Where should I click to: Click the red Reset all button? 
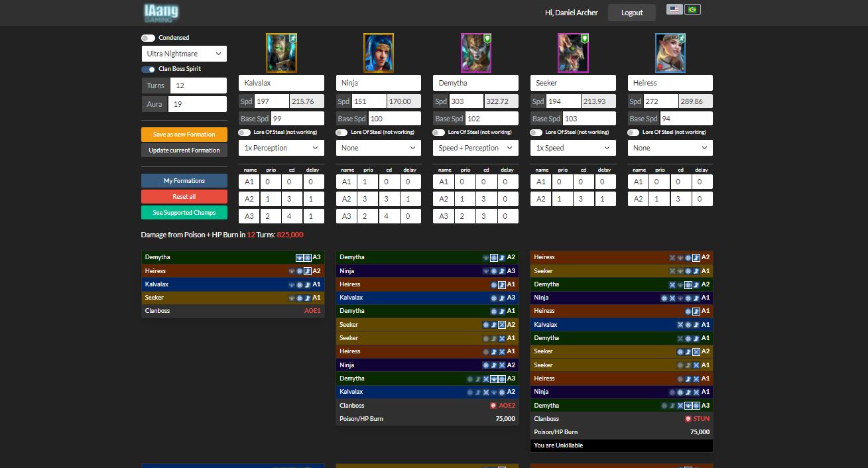(184, 197)
